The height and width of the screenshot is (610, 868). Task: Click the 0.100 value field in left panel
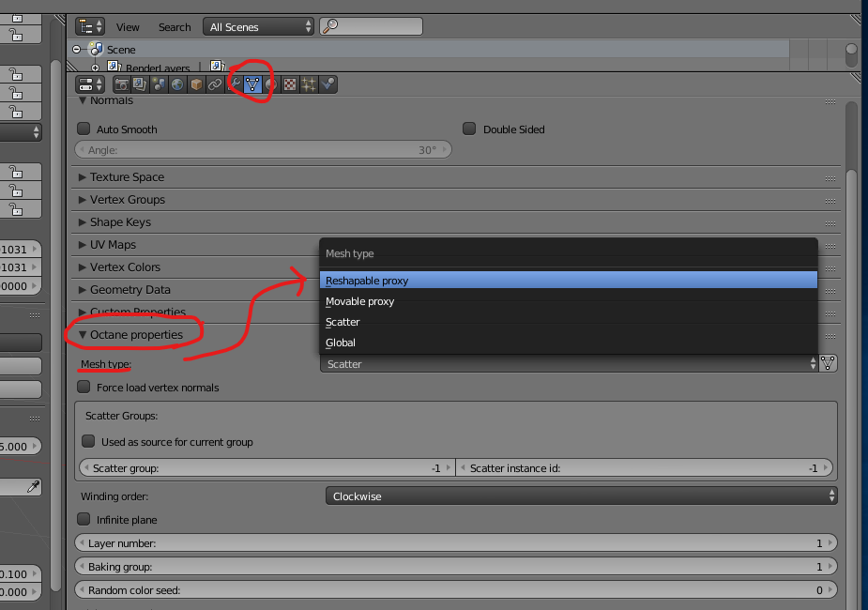pyautogui.click(x=20, y=574)
